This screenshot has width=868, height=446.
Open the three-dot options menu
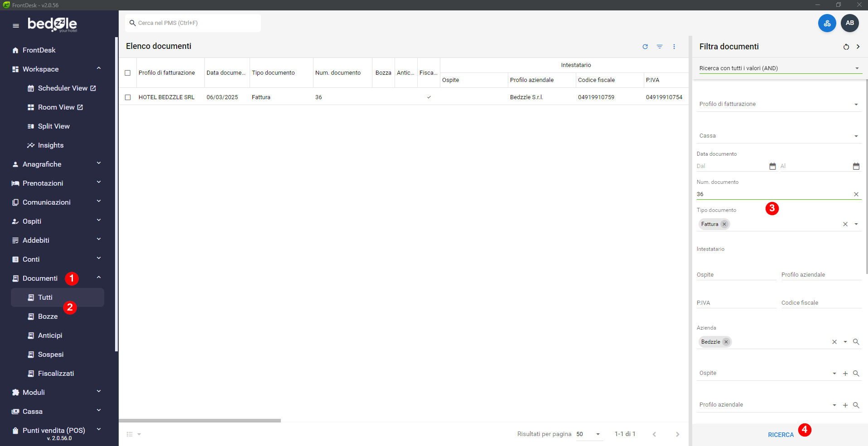click(674, 47)
